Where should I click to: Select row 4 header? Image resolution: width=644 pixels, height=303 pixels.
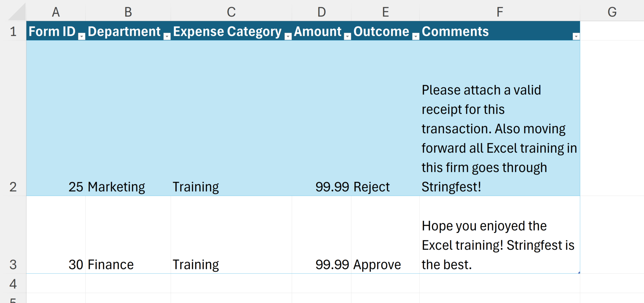(x=13, y=283)
